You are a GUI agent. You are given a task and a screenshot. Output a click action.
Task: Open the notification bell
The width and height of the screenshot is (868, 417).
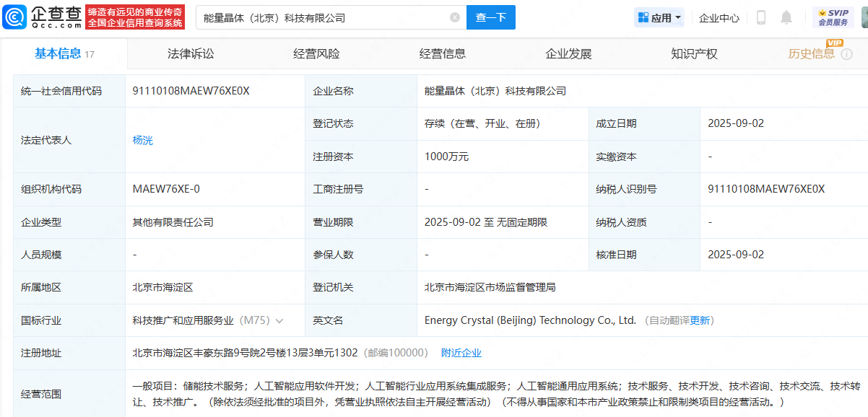(786, 17)
